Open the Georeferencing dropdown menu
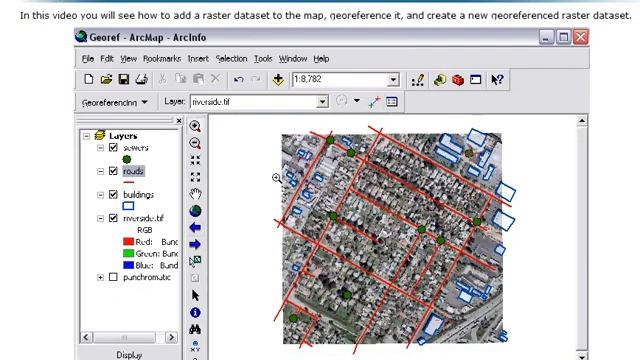This screenshot has height=360, width=640. [x=114, y=102]
